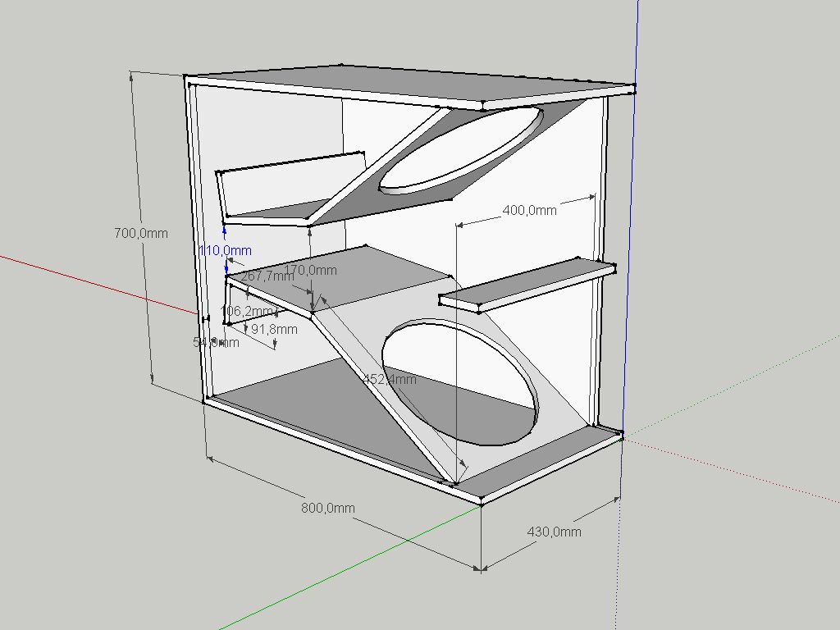Select the 106,2mm dimension text

click(x=248, y=311)
